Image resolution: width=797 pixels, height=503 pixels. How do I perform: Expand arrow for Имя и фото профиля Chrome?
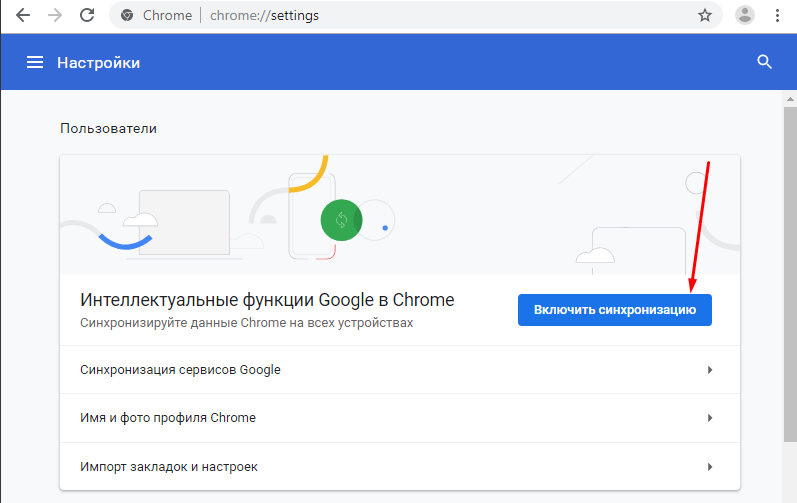click(710, 418)
